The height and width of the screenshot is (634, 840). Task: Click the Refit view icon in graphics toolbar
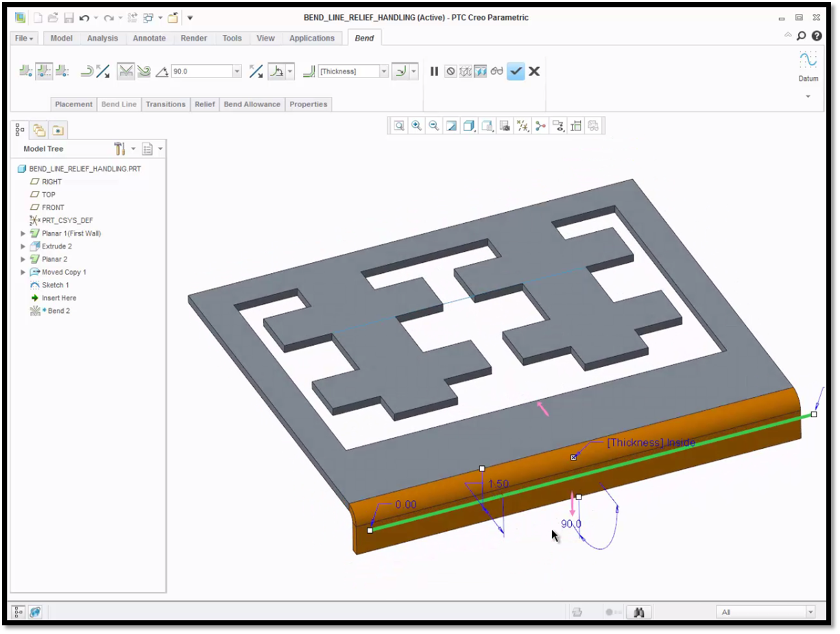(398, 126)
